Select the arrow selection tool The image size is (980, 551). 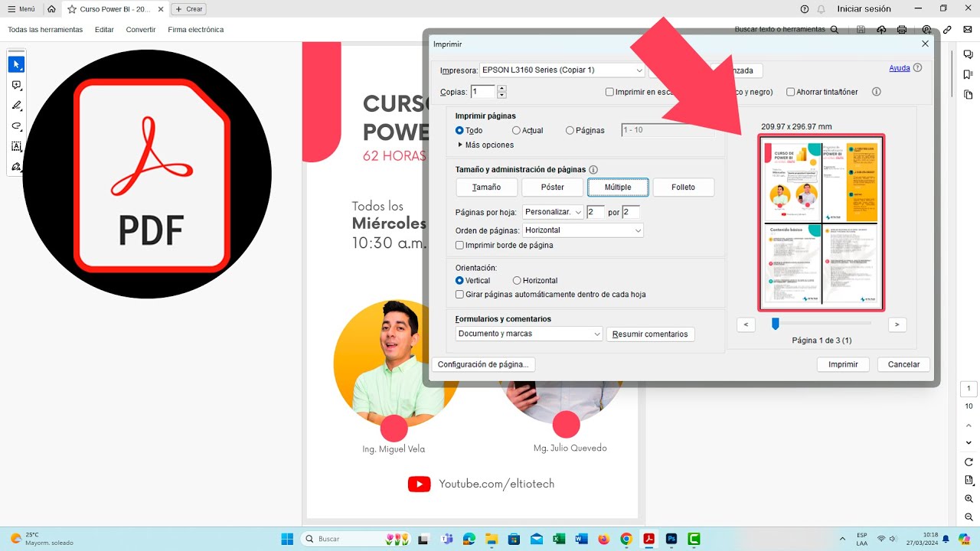16,64
